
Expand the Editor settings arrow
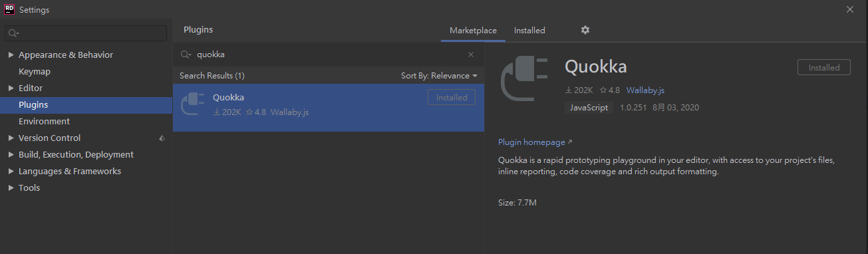point(11,88)
